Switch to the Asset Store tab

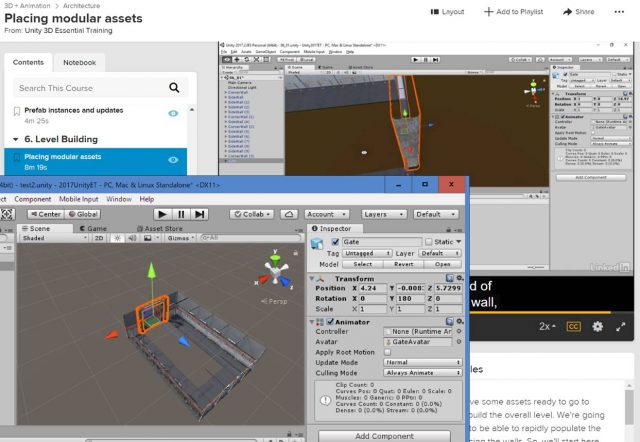[x=160, y=229]
